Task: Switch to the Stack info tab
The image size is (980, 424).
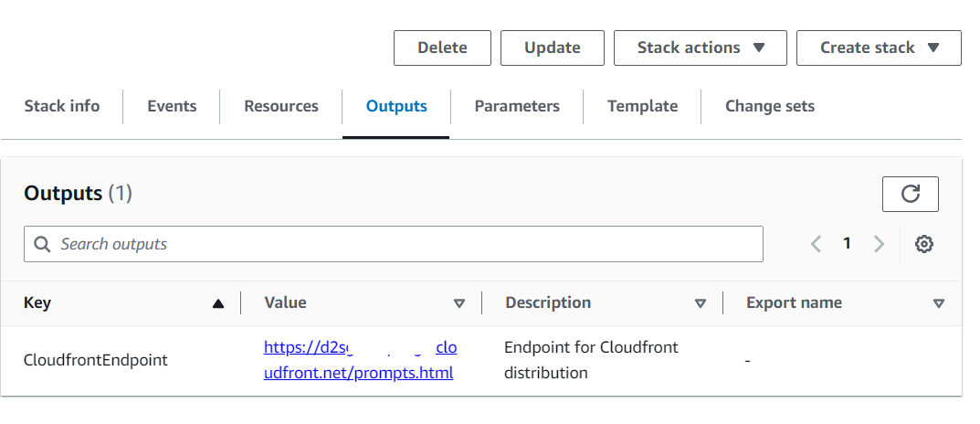Action: coord(62,106)
